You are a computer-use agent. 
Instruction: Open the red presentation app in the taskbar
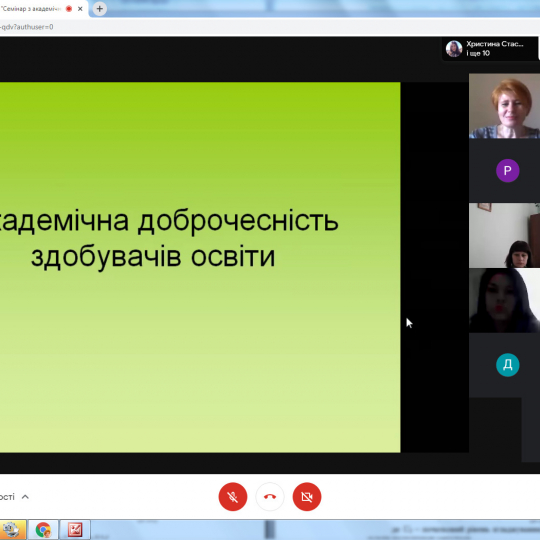(75, 530)
